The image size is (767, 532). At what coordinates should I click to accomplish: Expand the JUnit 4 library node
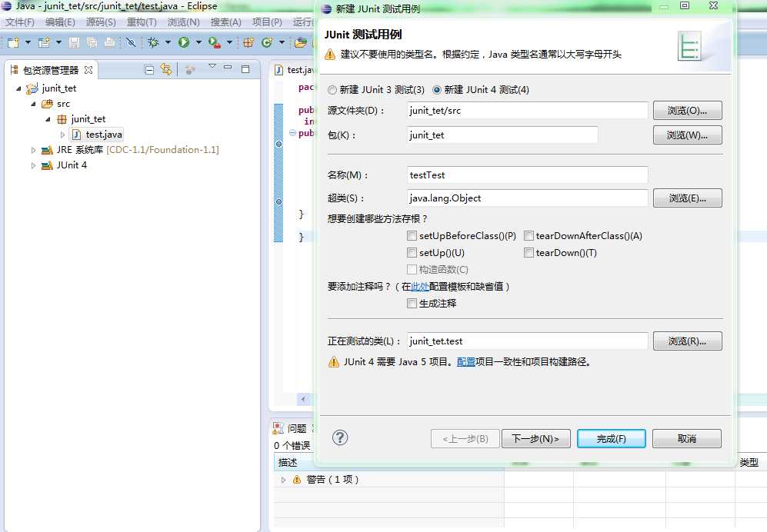coord(33,165)
